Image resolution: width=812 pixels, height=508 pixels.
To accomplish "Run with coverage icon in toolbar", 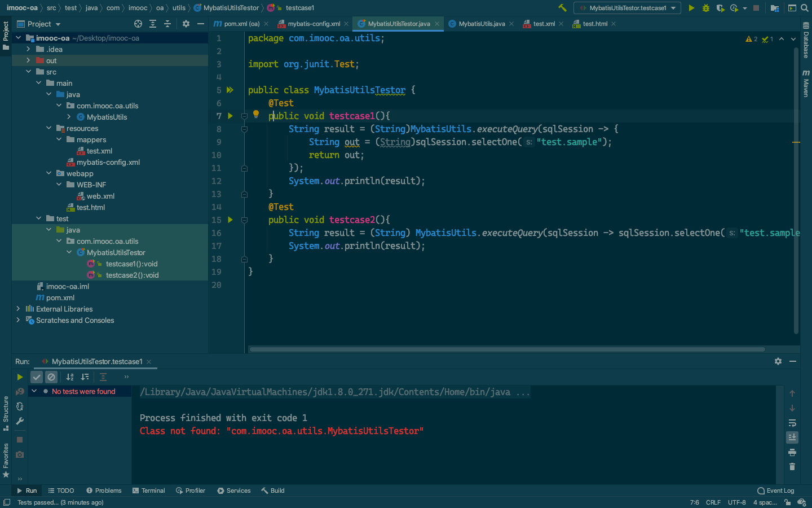I will click(x=720, y=8).
